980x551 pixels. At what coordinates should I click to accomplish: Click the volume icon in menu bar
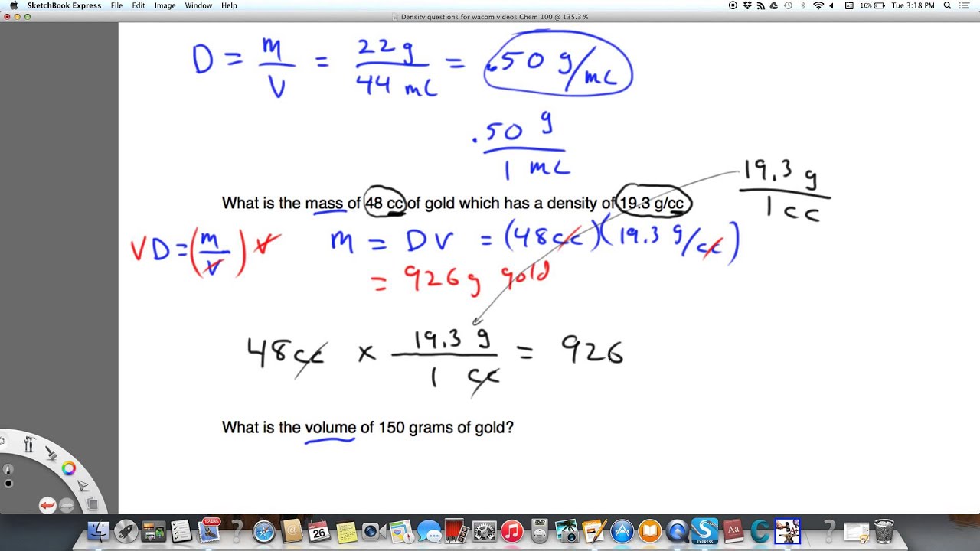click(832, 5)
